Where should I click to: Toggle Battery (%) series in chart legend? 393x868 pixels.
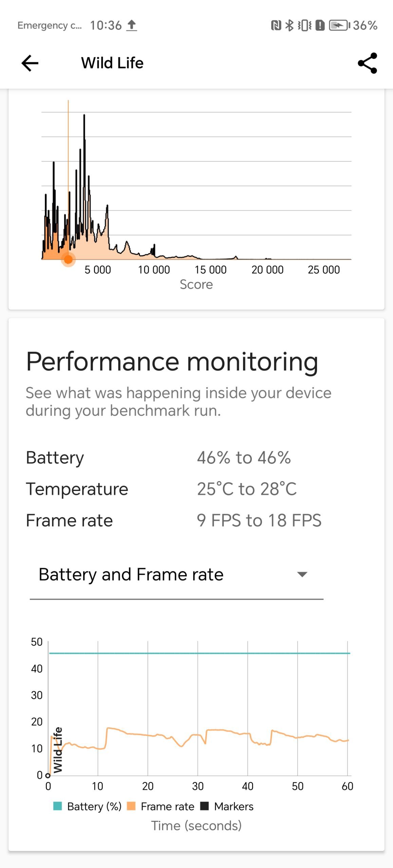point(87,806)
